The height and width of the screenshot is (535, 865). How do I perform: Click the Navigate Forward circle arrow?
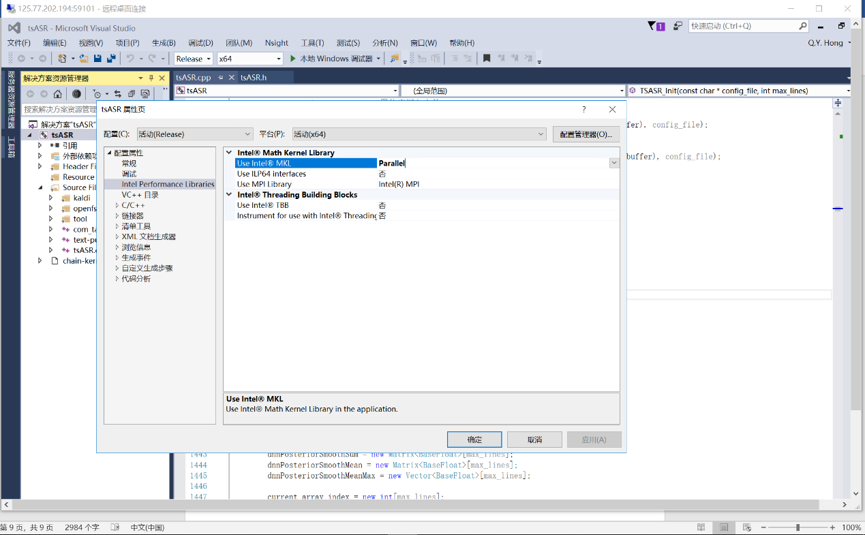42,58
